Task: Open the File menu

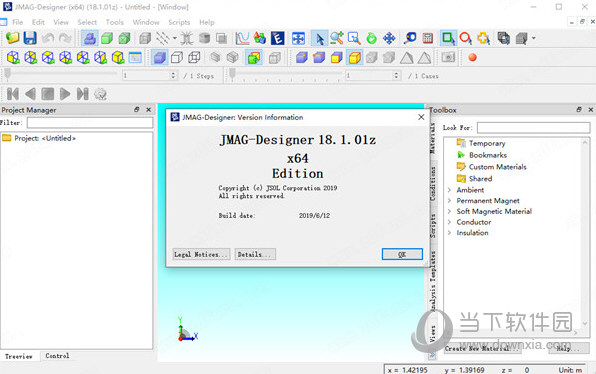Action: point(17,22)
